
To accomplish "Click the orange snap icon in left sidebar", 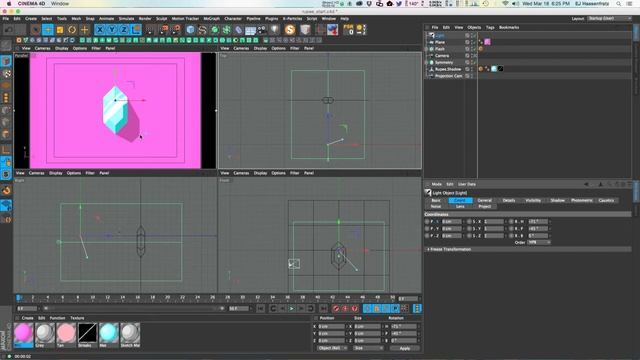I will pos(6,191).
